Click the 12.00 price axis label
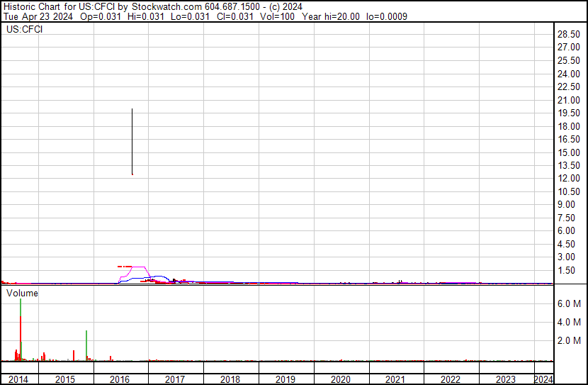 (570, 179)
